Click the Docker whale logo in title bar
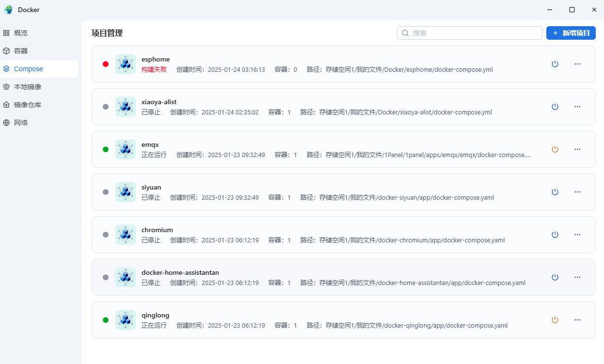Viewport: 604px width, 364px height. 9,10
